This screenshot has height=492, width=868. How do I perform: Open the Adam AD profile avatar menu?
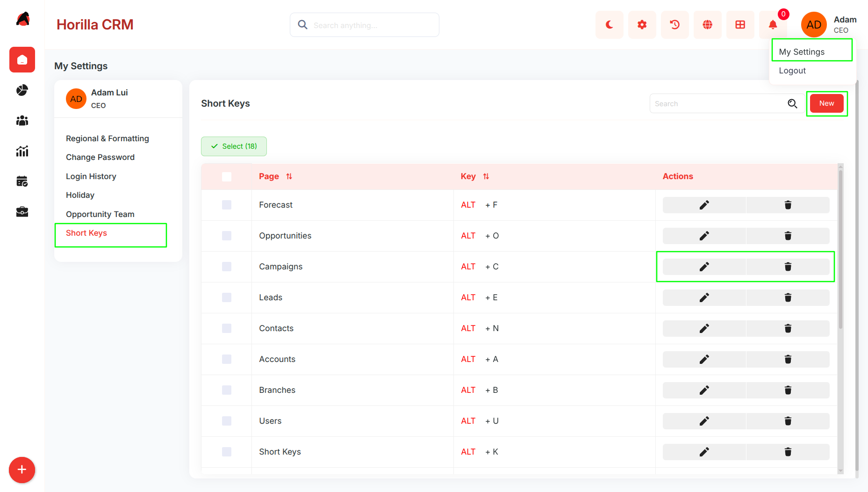coord(814,25)
